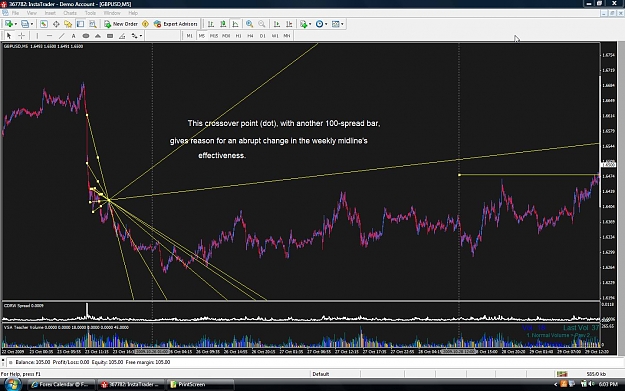
Task: Toggle the Market Watch window
Action: click(43, 24)
